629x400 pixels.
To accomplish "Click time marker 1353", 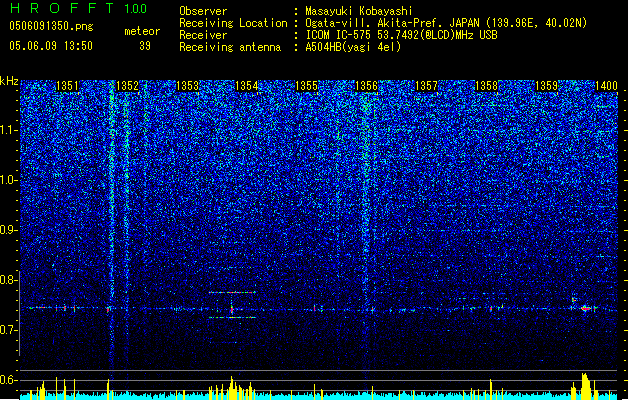I will (187, 86).
